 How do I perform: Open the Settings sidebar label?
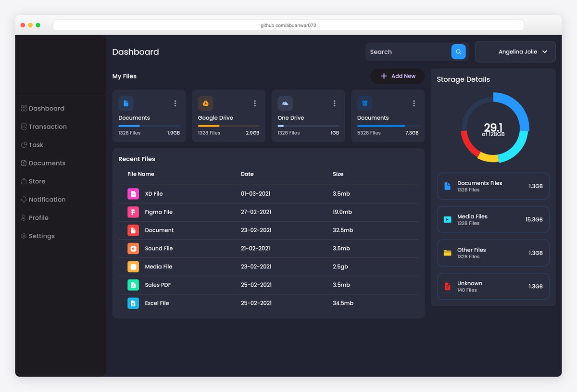click(42, 236)
